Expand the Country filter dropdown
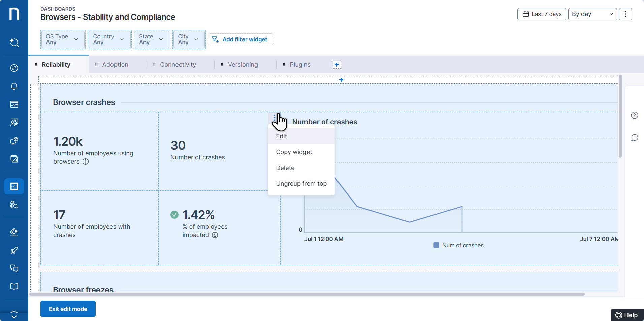The image size is (644, 321). click(109, 39)
